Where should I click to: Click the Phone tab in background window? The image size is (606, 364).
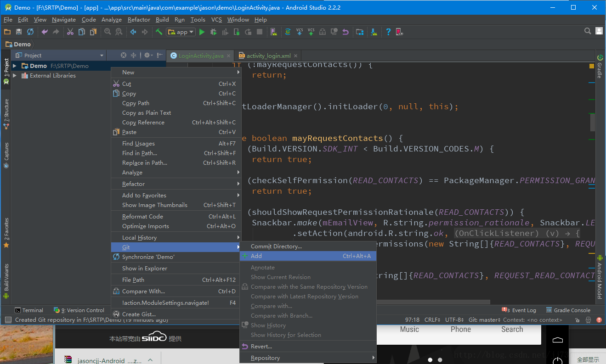[x=461, y=329]
